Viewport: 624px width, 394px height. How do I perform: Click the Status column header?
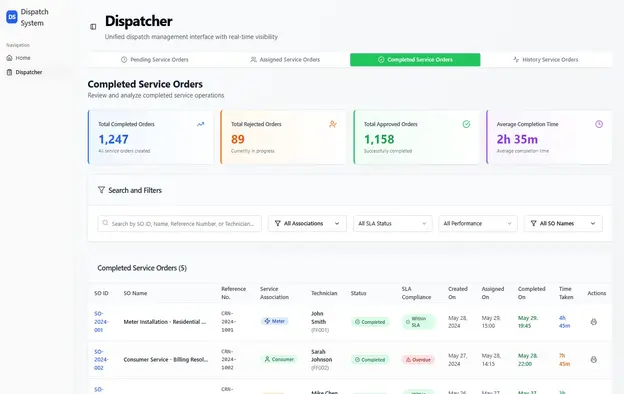click(x=359, y=293)
